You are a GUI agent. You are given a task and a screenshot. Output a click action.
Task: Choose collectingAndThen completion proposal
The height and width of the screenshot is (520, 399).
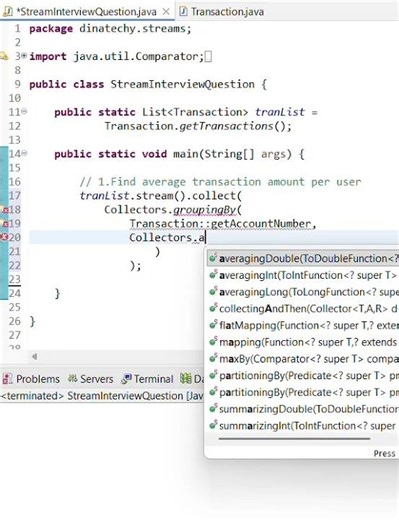(x=303, y=309)
